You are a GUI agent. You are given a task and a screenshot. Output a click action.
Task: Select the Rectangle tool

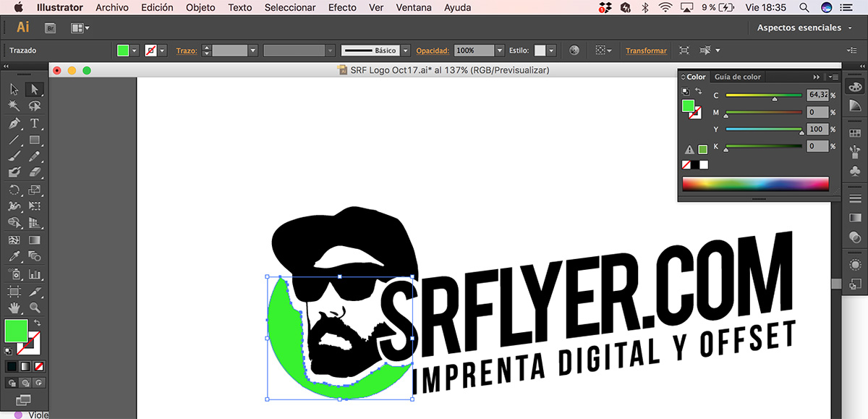(x=34, y=140)
